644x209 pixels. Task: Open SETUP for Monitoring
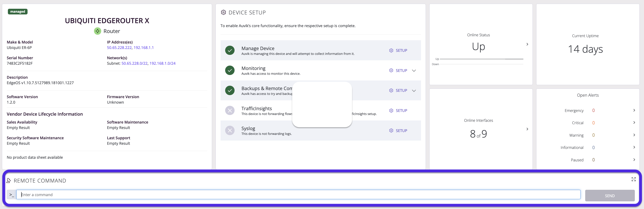tap(398, 70)
